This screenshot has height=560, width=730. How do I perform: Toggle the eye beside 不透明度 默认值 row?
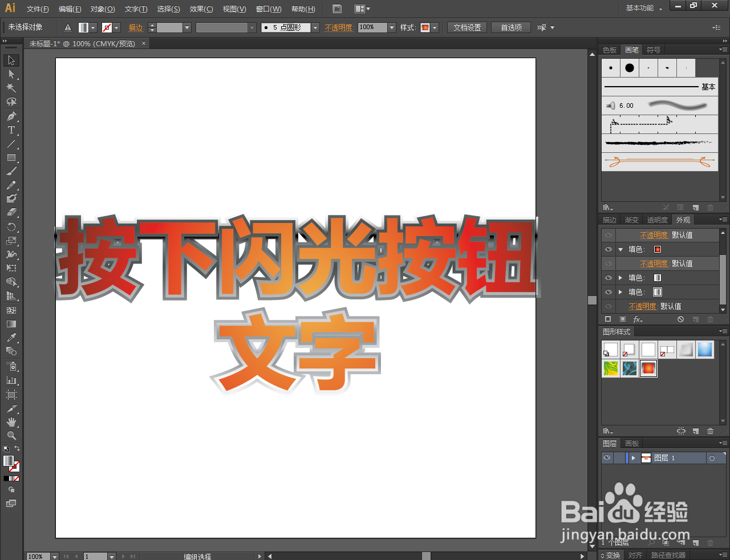pos(607,235)
